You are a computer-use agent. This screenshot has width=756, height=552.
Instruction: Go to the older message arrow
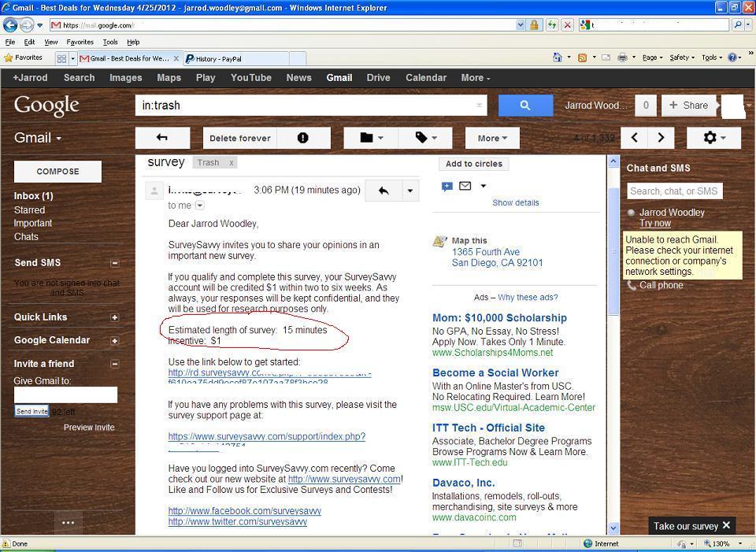click(x=661, y=138)
